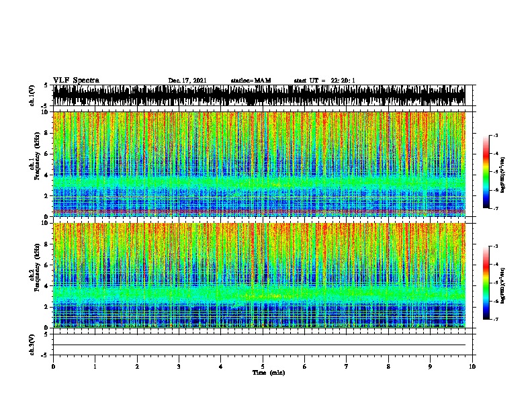Click the ch.2 Frequency (kHz) axis label

[x=37, y=267]
